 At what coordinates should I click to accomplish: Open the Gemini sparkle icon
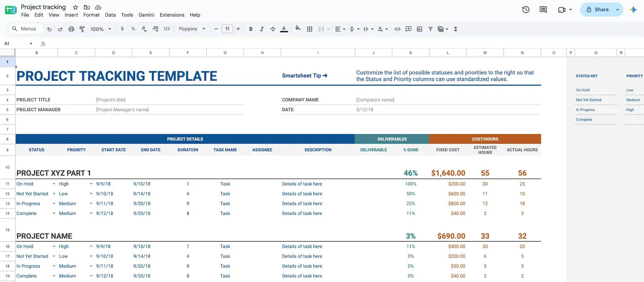click(x=633, y=10)
